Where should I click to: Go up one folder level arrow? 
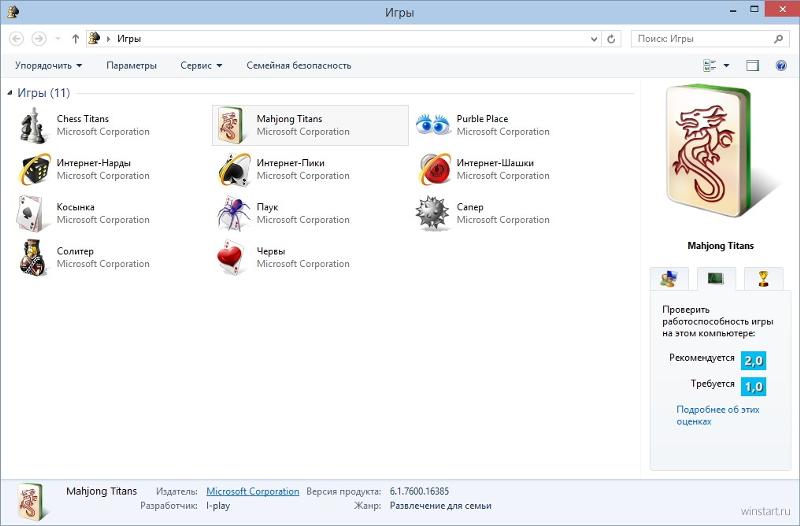click(76, 39)
